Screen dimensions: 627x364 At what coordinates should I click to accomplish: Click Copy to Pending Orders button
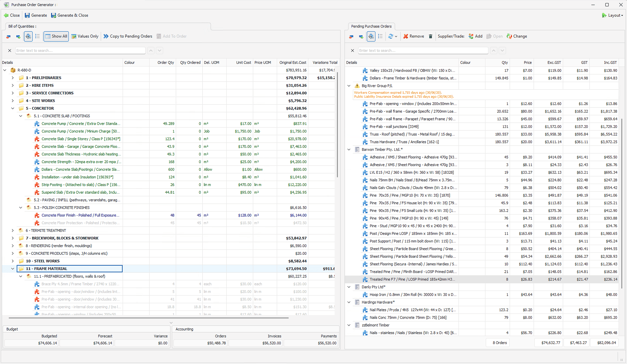click(128, 36)
